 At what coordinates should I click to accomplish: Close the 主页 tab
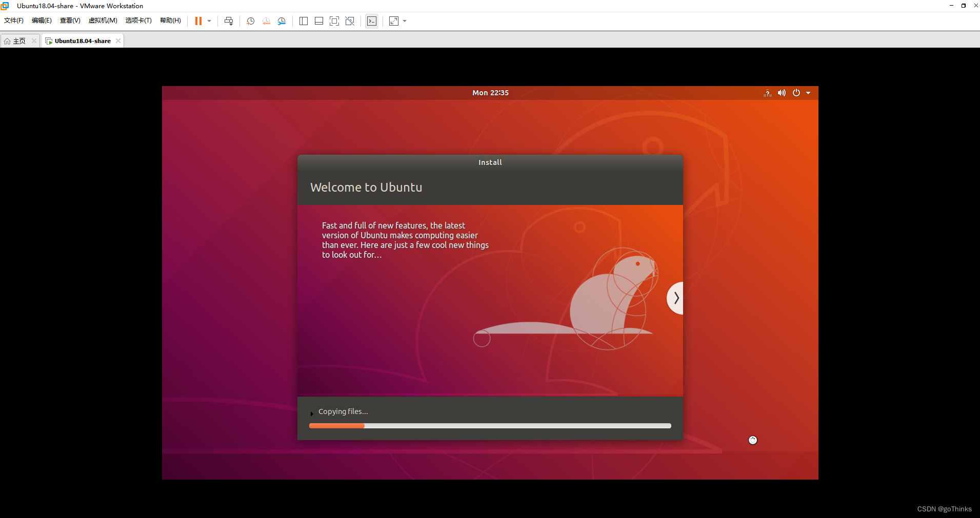click(34, 41)
